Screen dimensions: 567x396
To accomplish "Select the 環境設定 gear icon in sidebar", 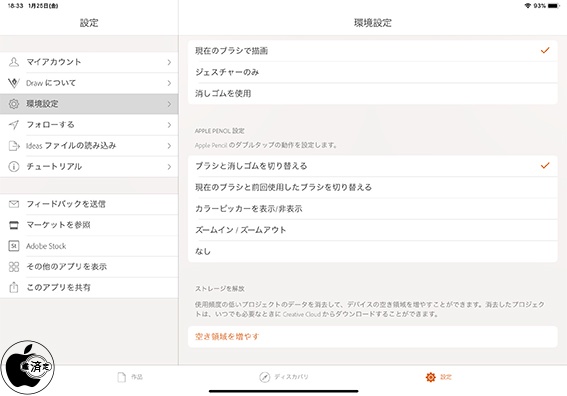I will (x=14, y=104).
